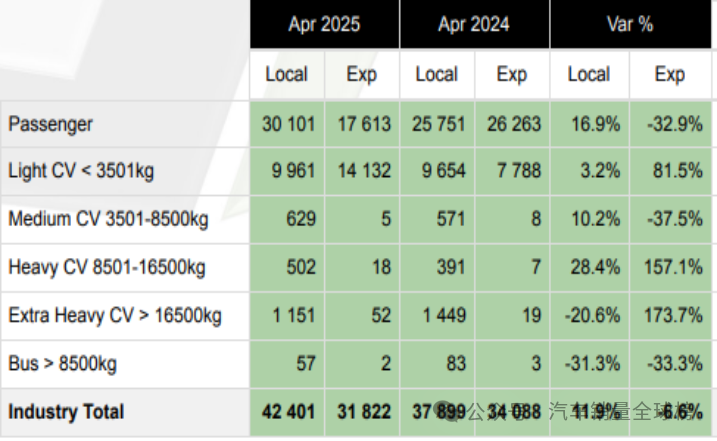Click Extra Heavy CV local value 1 151
Image resolution: width=717 pixels, height=441 pixels.
click(x=294, y=316)
